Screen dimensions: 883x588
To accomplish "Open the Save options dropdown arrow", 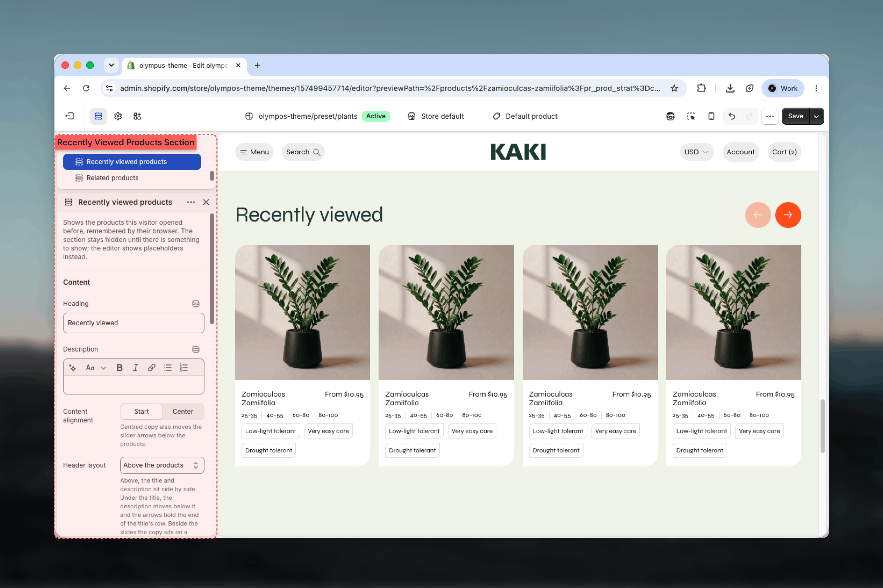I will pos(816,116).
